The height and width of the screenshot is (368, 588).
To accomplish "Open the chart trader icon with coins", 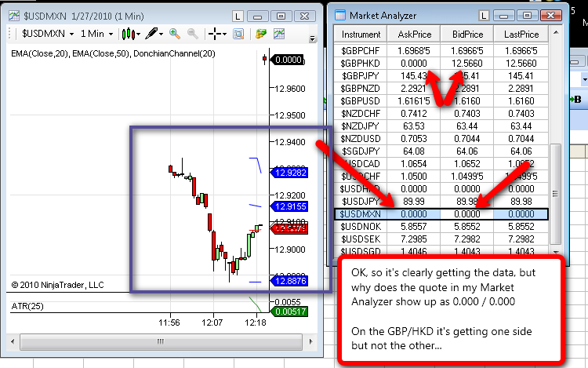I will click(x=260, y=34).
